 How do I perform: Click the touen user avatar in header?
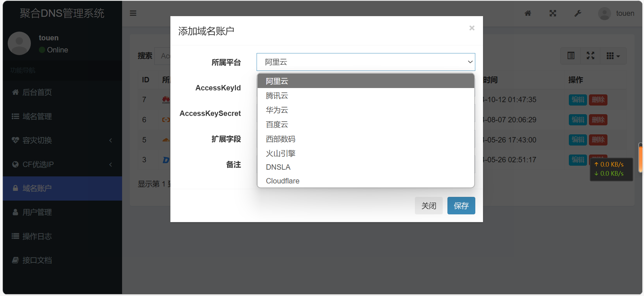[604, 13]
